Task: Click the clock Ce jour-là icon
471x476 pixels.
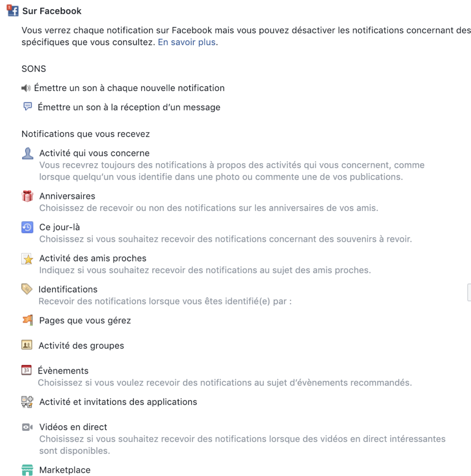Action: coord(27,227)
